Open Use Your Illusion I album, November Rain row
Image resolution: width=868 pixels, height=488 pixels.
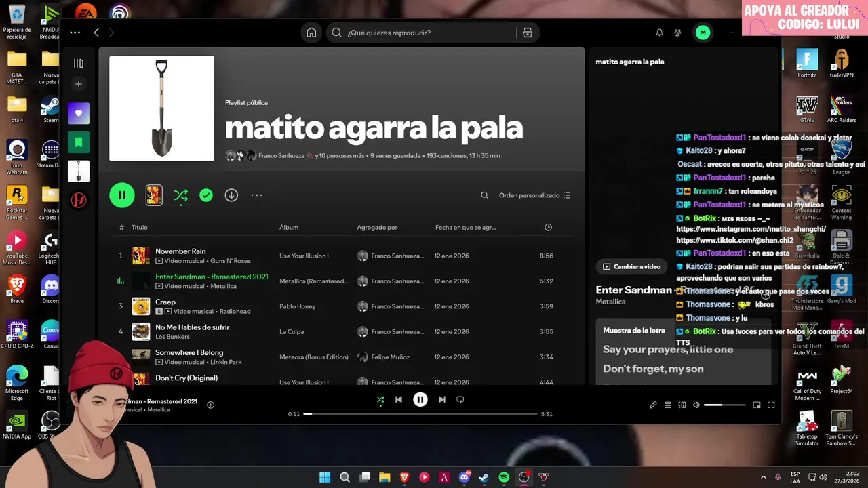(x=304, y=256)
